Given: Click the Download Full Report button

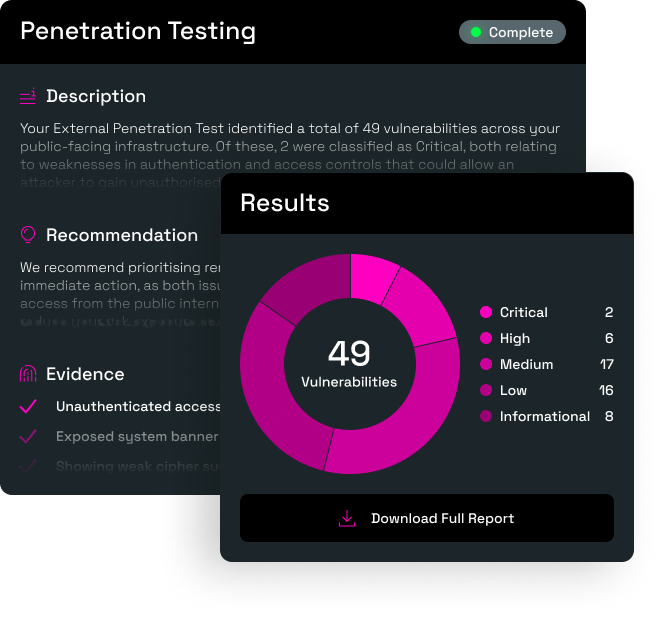Looking at the screenshot, I should [x=427, y=518].
